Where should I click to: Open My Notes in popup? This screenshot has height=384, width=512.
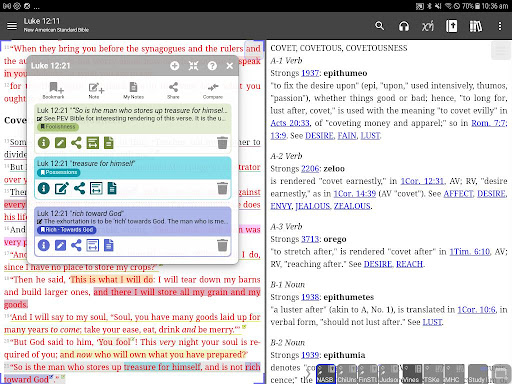pos(133,91)
